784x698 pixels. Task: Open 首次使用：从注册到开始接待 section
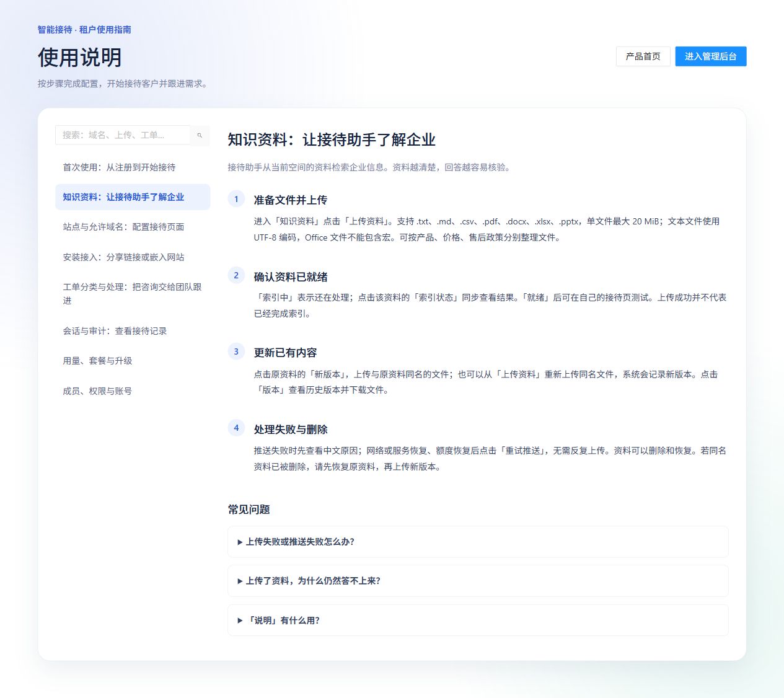[133, 167]
